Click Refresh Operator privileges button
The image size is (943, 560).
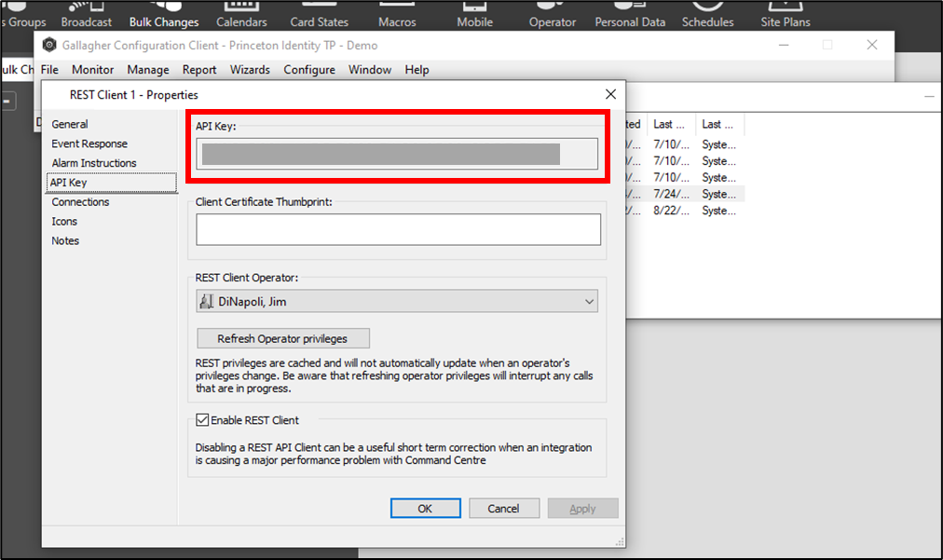(x=283, y=338)
